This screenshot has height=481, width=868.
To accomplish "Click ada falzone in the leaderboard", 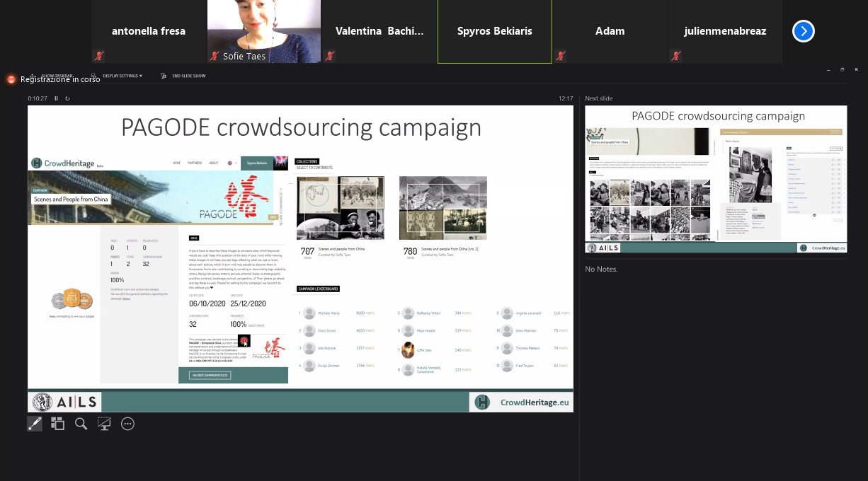I will pos(327,348).
